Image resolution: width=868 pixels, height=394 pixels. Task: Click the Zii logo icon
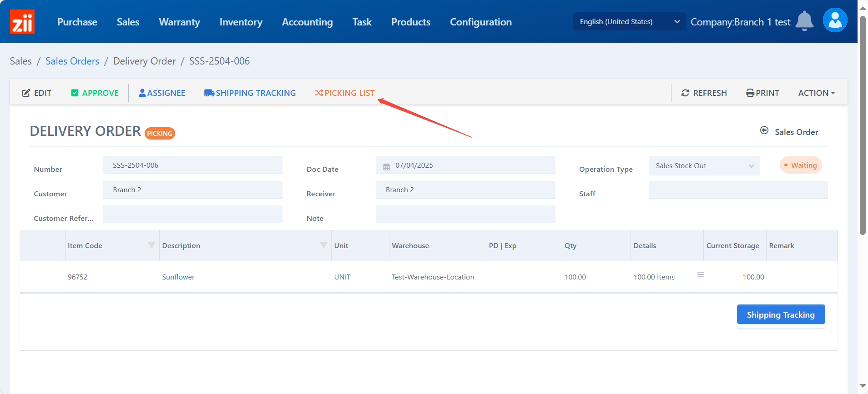22,22
